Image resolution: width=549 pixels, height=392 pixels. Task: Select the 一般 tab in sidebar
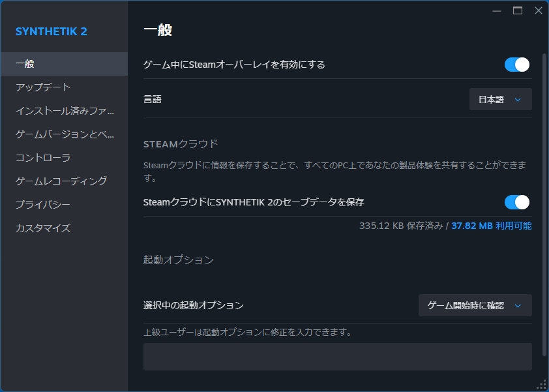[64, 64]
